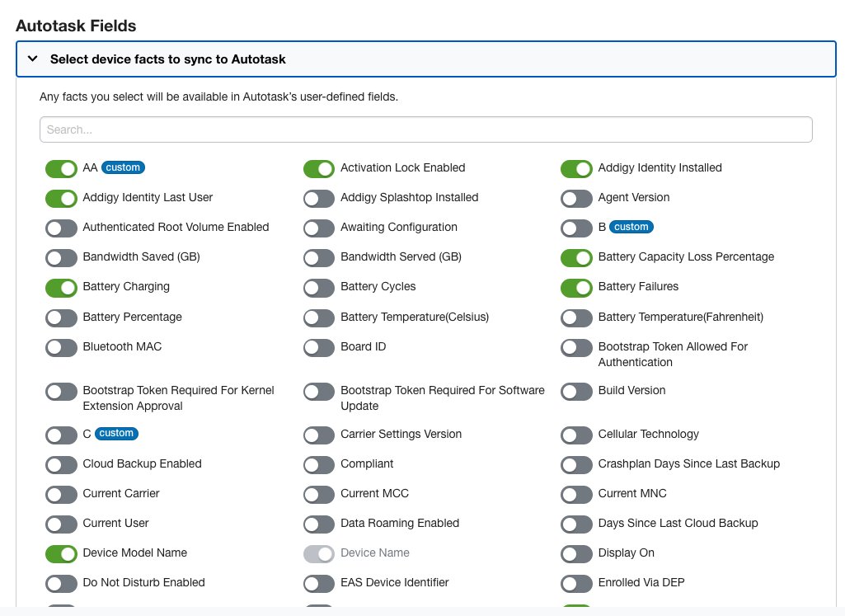Disable Battery Capacity Loss Percentage toggle
845x616 pixels.
tap(576, 257)
